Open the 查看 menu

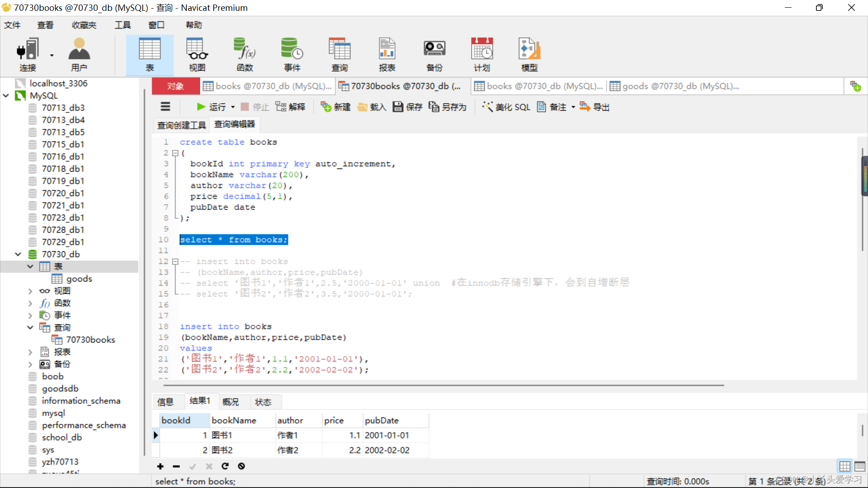45,25
